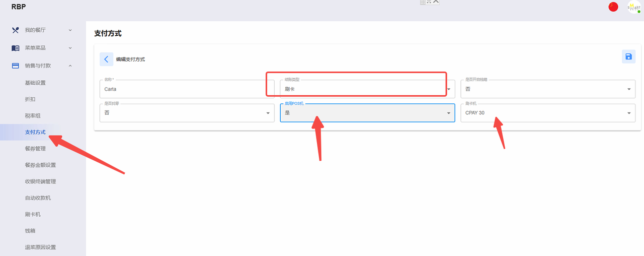The image size is (644, 256).
Task: Click the 名称 field containing Carta
Action: (x=187, y=89)
